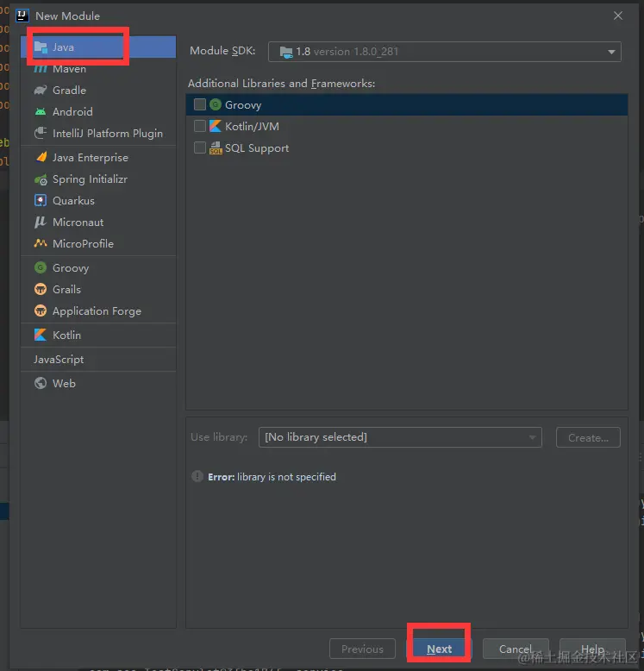Click the 'Error: library is not specified' text
The width and height of the screenshot is (644, 671).
pos(272,477)
